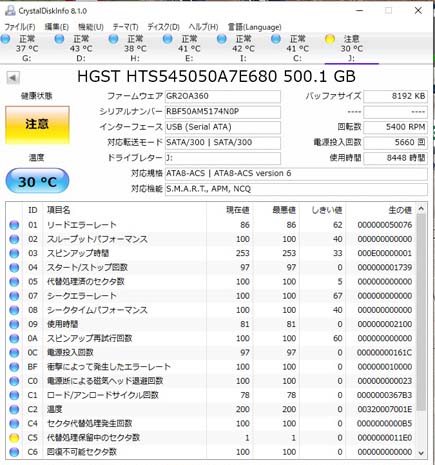Open the ファイル(F) menu

click(x=20, y=27)
